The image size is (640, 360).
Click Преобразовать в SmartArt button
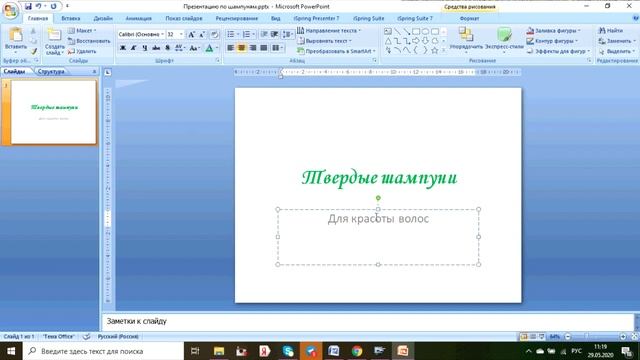pos(336,51)
